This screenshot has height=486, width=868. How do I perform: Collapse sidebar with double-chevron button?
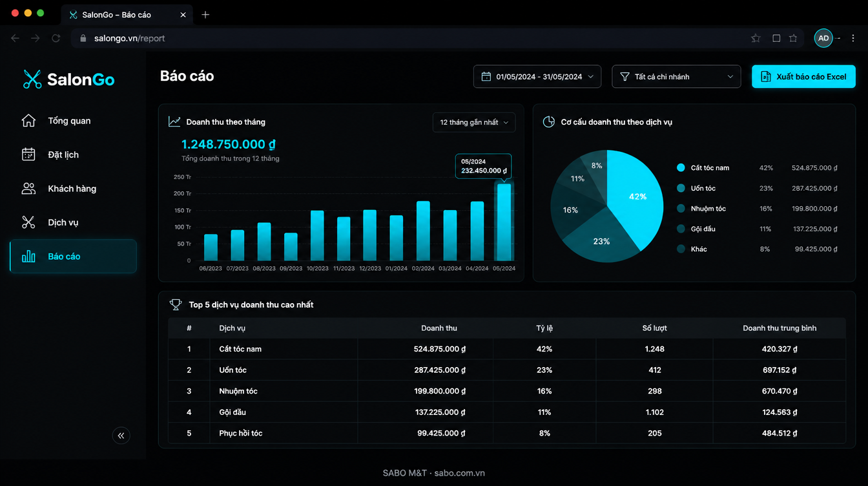tap(121, 436)
